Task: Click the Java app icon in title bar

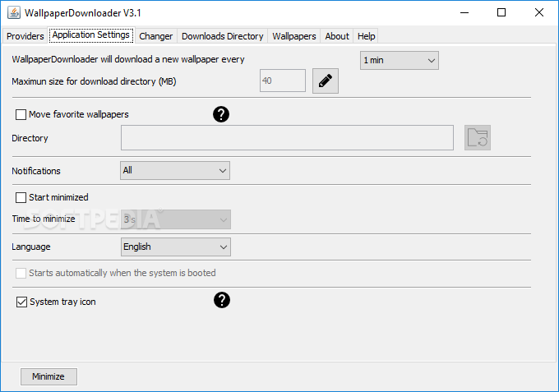Action: (x=14, y=13)
